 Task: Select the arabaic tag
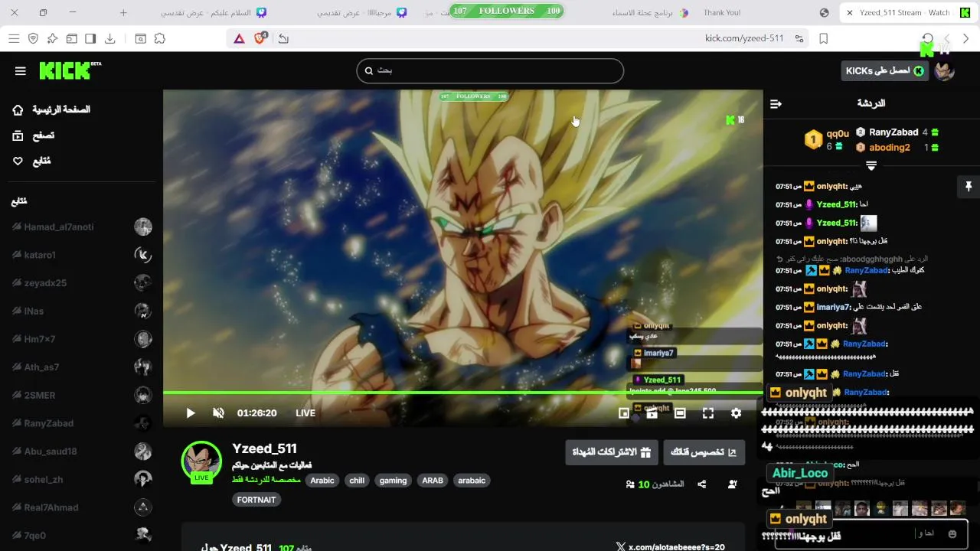[x=472, y=481]
